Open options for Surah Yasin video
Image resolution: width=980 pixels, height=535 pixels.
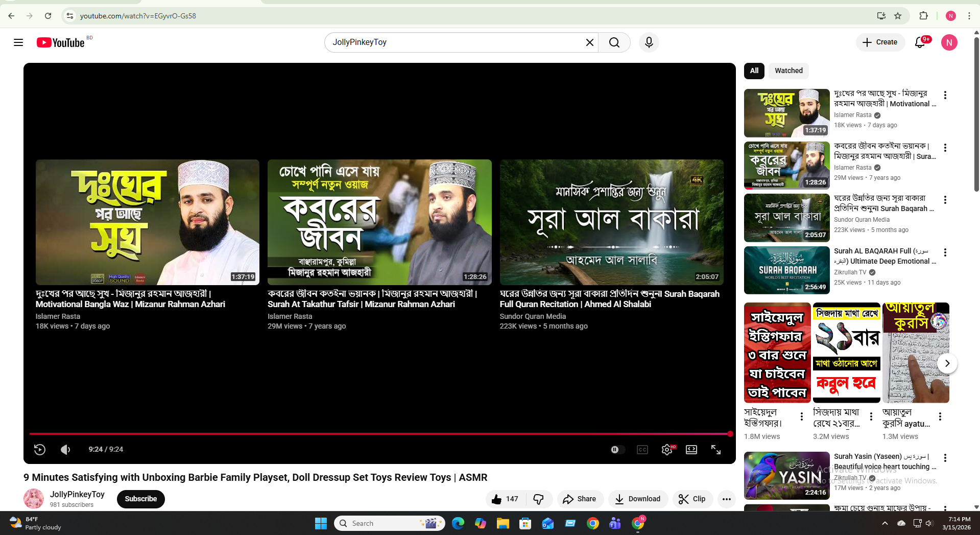(x=945, y=458)
